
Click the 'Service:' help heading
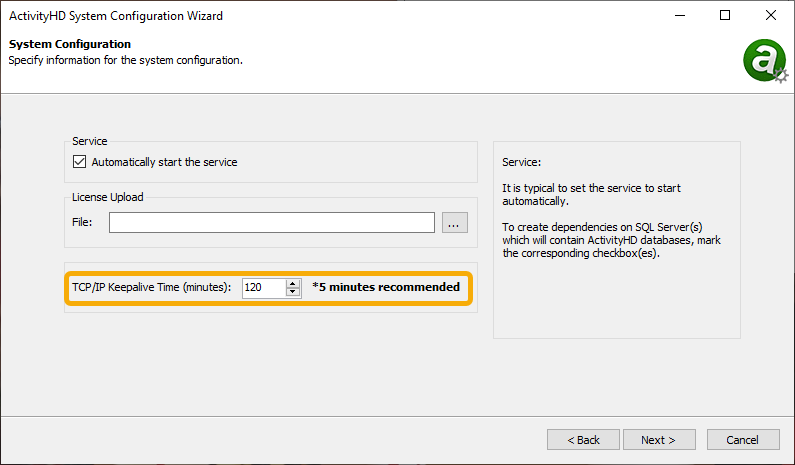521,162
